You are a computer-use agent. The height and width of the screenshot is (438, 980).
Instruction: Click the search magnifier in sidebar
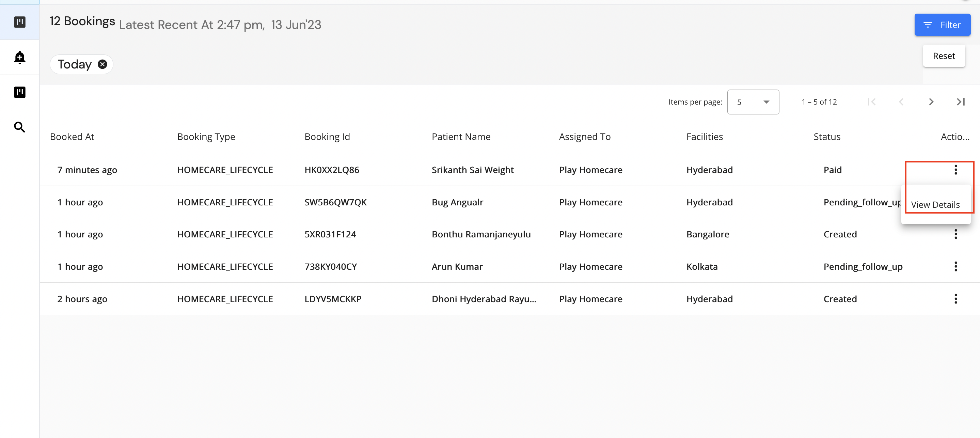coord(19,127)
